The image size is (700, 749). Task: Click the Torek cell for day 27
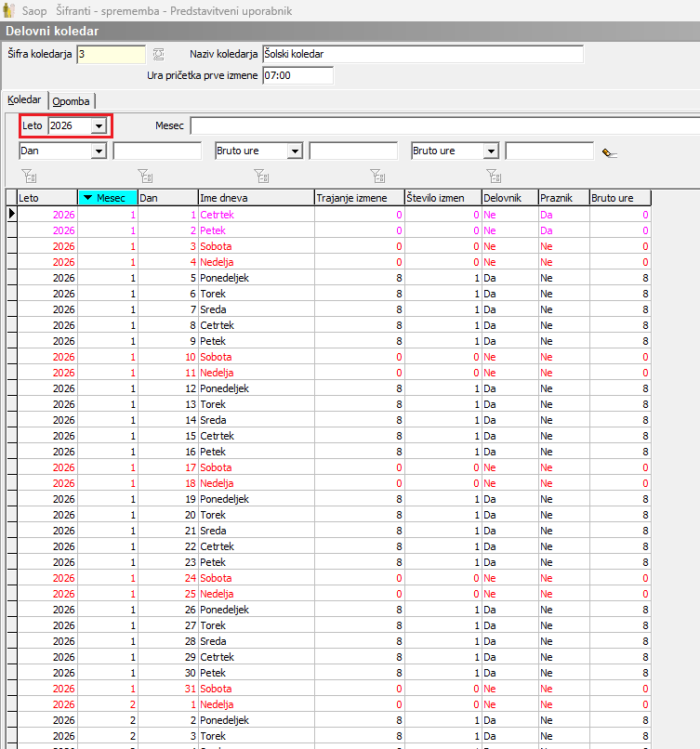tap(257, 625)
